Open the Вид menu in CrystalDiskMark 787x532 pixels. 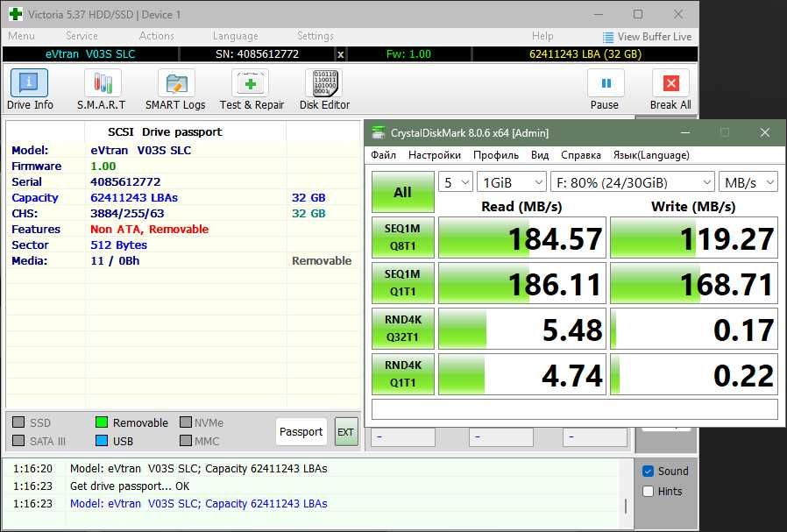coord(540,155)
